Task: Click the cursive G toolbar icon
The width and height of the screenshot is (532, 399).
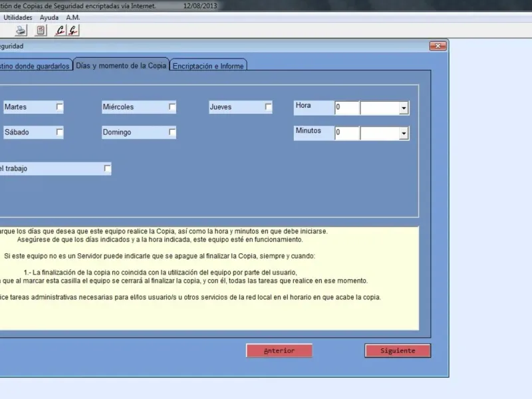Action: click(x=73, y=31)
